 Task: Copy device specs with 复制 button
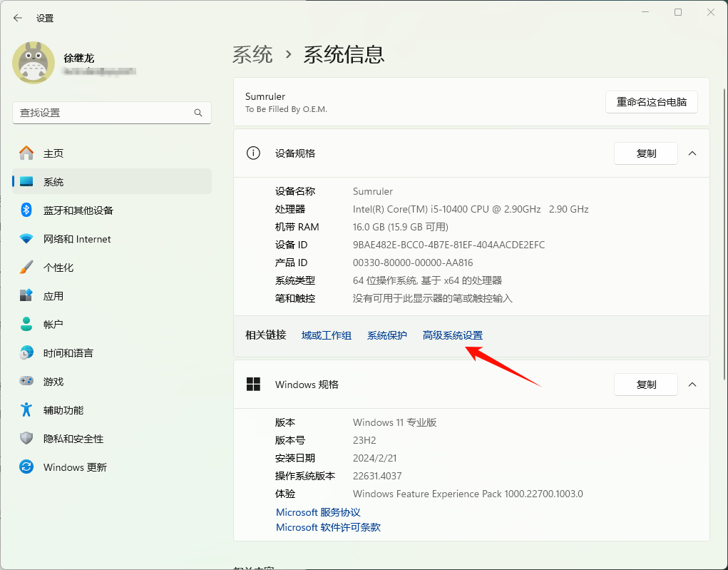pyautogui.click(x=646, y=153)
